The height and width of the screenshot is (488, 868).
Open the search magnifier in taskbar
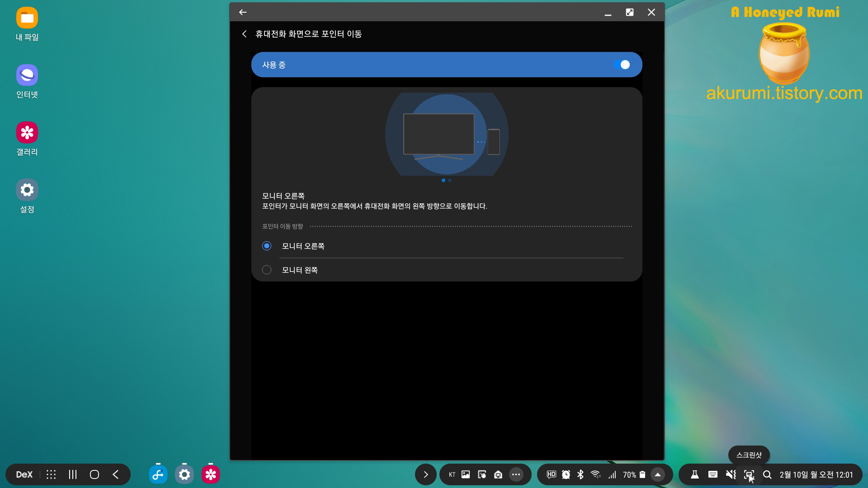point(767,474)
